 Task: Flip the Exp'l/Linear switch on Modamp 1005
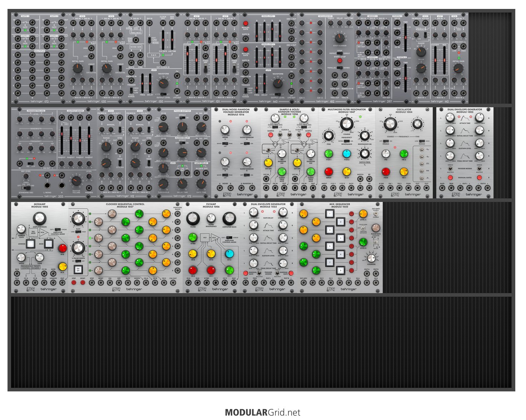pyautogui.click(x=58, y=229)
